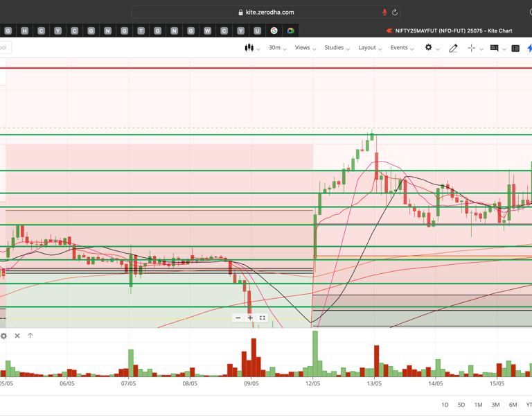
Task: Reload the page with refresh icon
Action: coord(395,12)
